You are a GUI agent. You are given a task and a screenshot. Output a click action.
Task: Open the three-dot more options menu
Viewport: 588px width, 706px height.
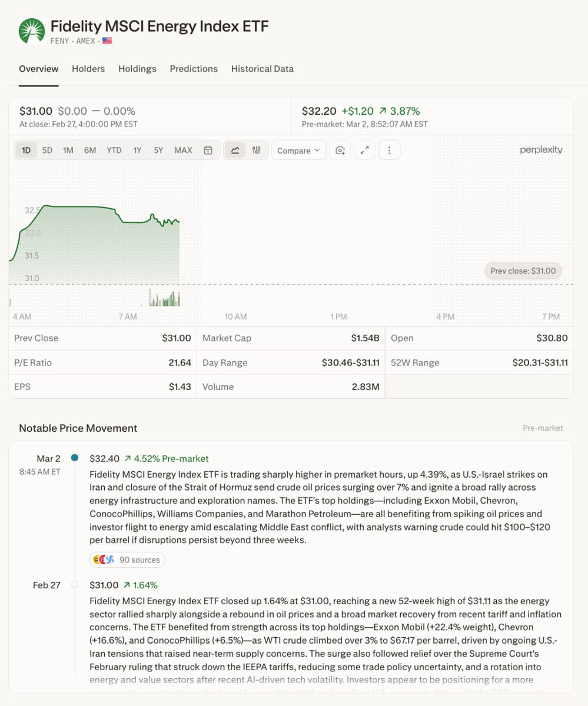[x=389, y=150]
